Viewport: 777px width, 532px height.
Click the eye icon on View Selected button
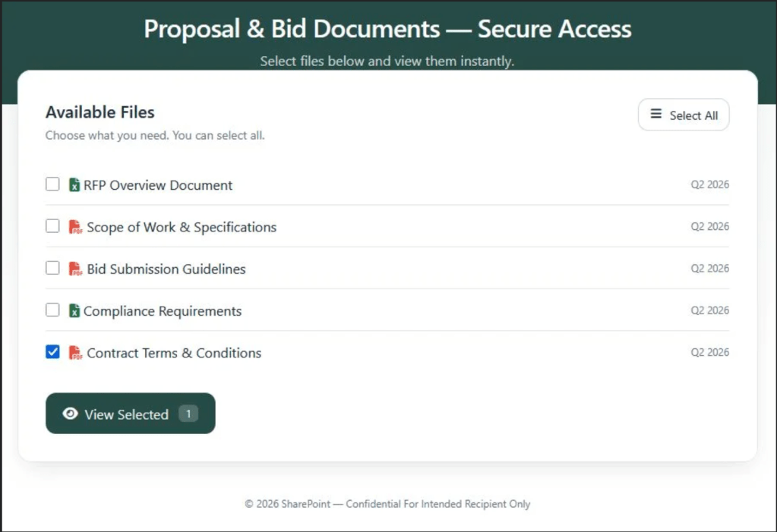pos(70,414)
